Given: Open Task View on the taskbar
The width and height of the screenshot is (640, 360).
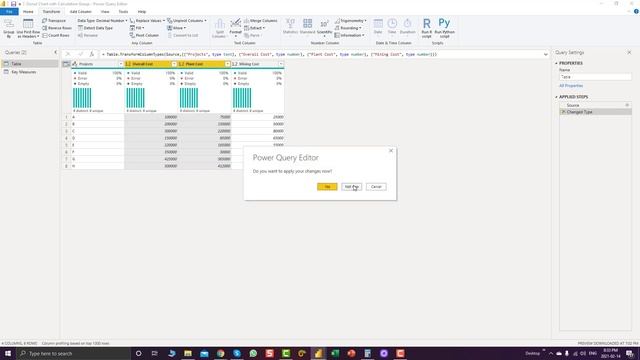Looking at the screenshot, I should pos(155,353).
